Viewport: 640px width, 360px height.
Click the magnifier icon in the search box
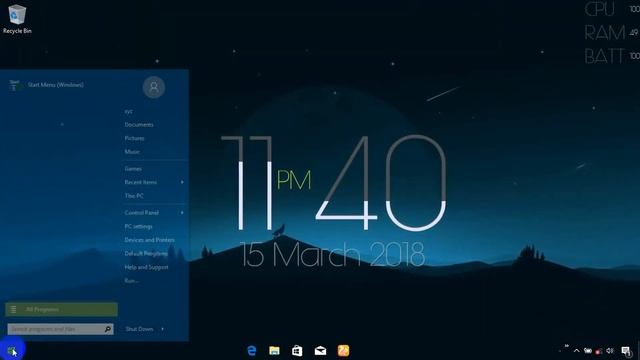pos(108,329)
